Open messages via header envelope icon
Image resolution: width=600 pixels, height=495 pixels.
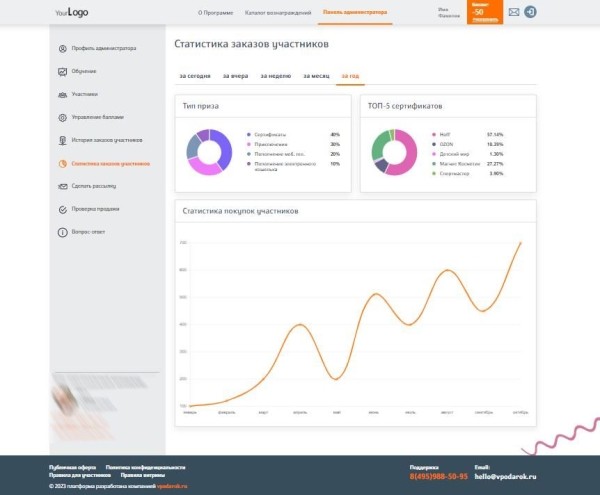click(x=514, y=12)
